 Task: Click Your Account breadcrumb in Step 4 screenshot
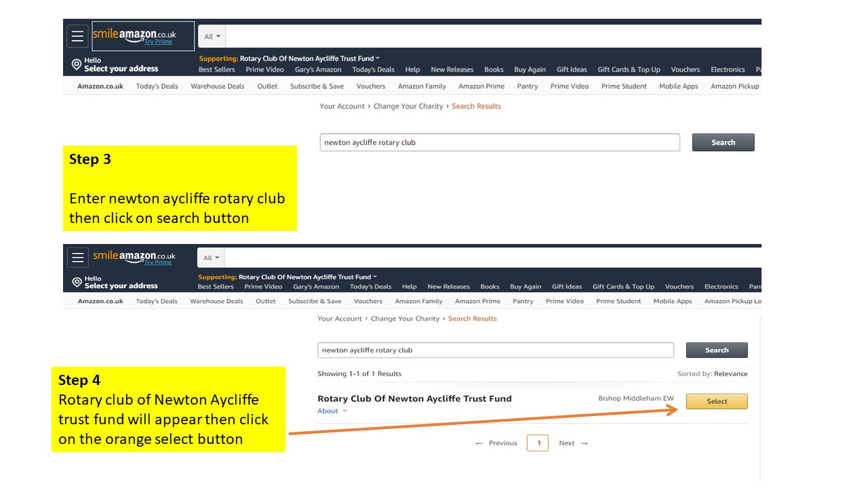click(x=340, y=319)
